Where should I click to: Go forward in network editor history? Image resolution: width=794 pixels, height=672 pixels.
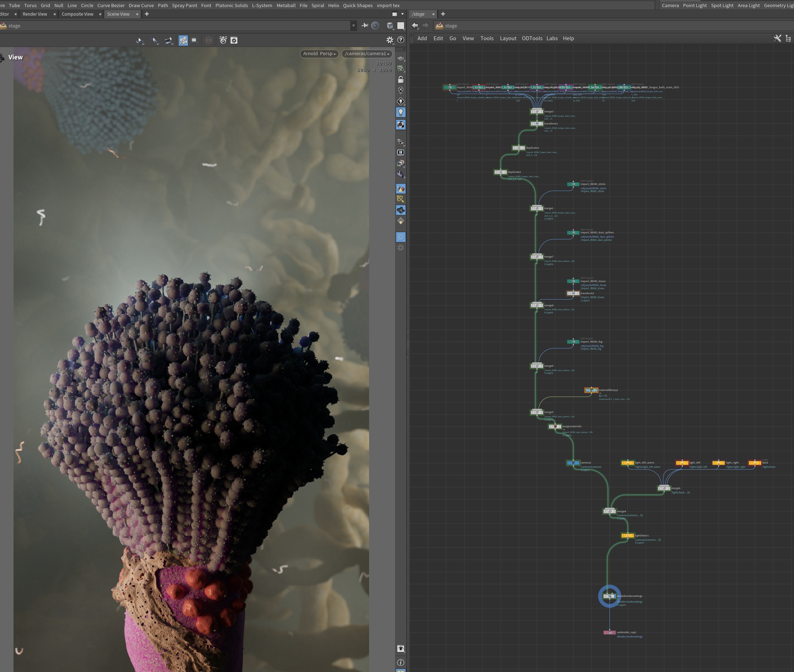click(x=426, y=26)
